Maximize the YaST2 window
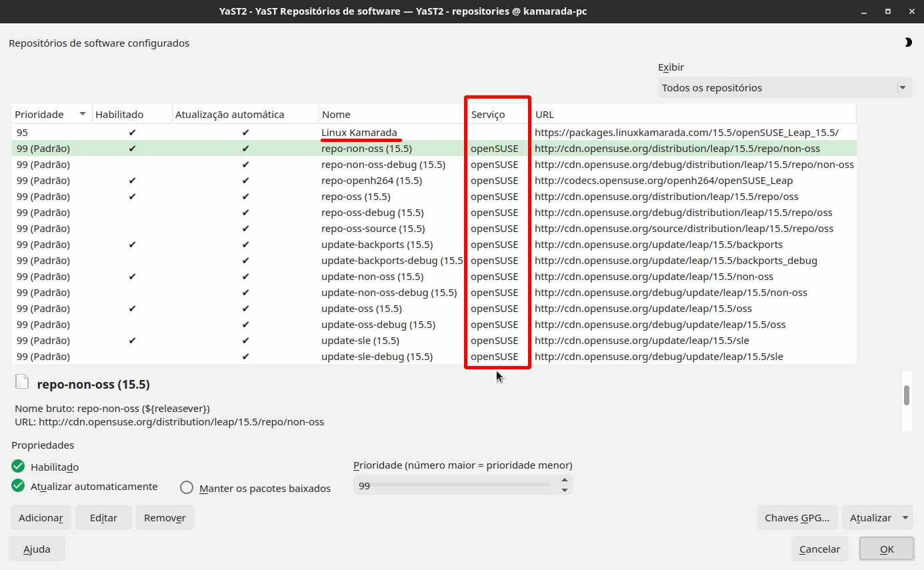Screen dimensions: 924x570 click(888, 11)
